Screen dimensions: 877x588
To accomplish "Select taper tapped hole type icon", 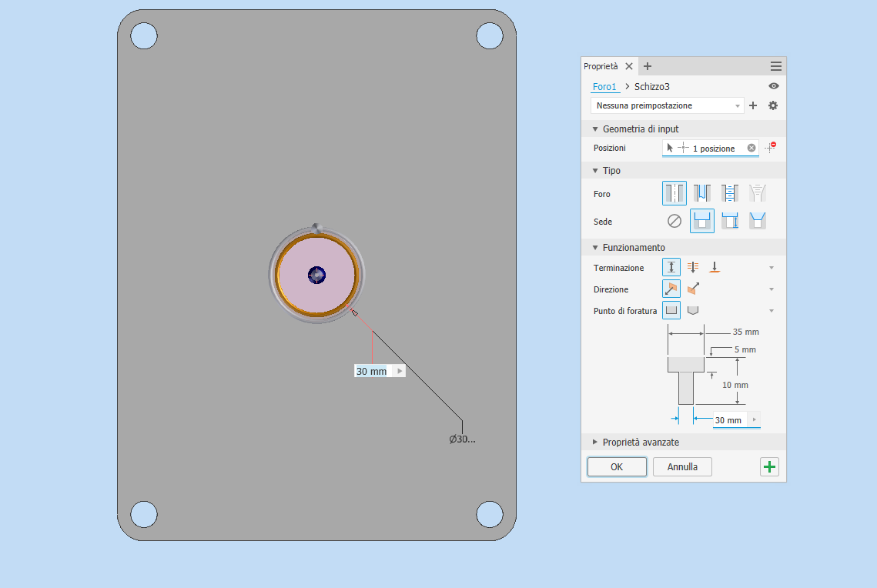I will click(x=757, y=193).
